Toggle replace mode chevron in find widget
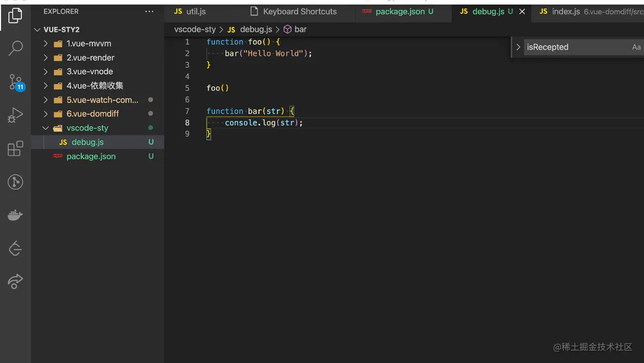Screen dimensions: 644x363 [x=518, y=47]
